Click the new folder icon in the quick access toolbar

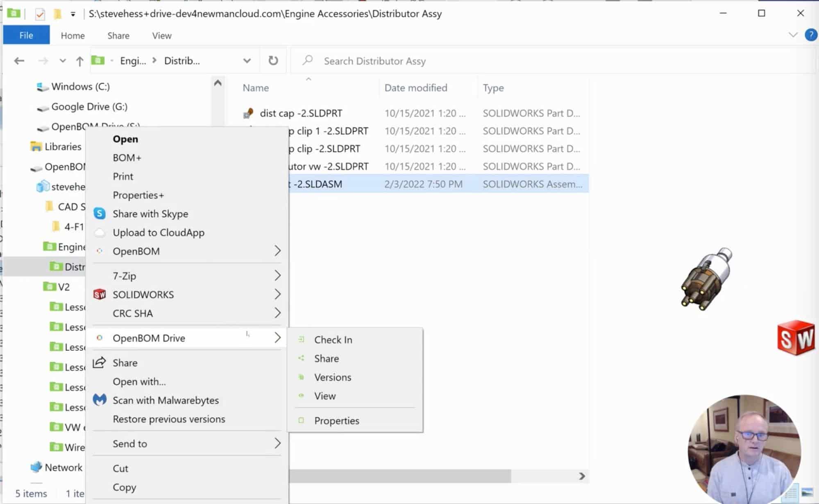tap(57, 14)
